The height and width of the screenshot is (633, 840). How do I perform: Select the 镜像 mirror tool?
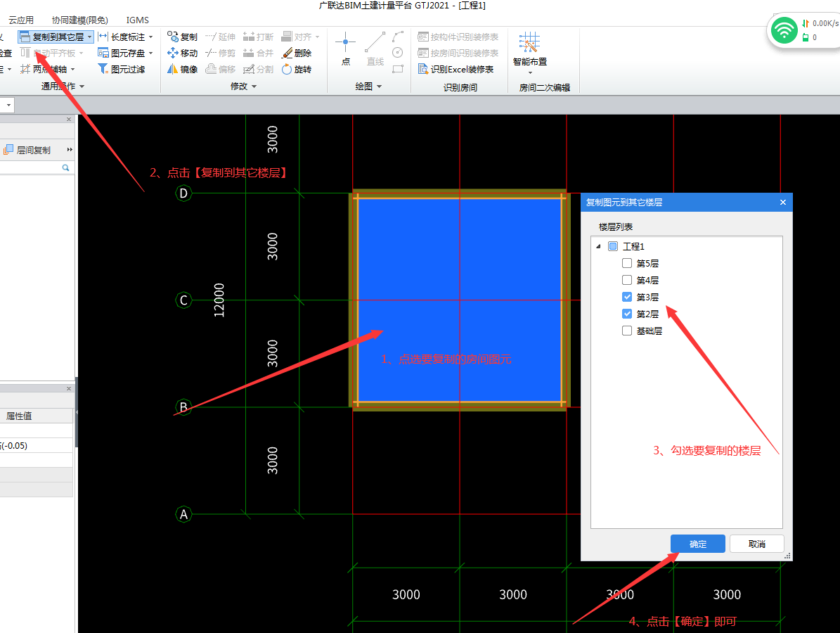[x=182, y=69]
